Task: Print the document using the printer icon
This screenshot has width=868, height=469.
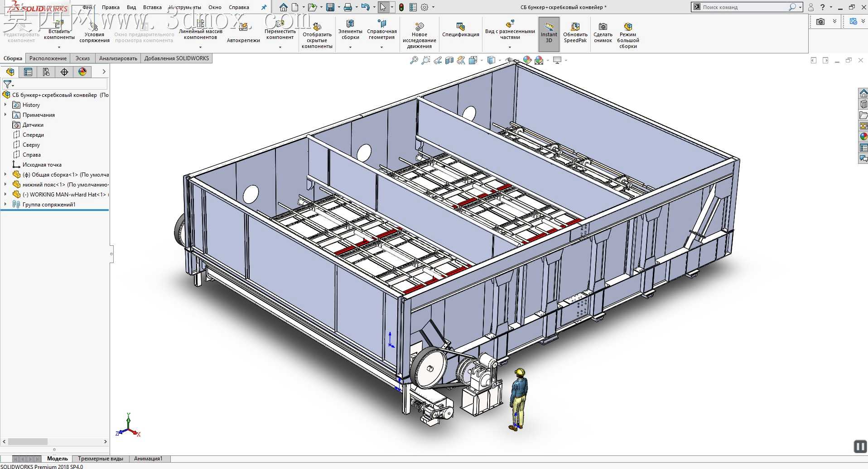Action: (348, 7)
